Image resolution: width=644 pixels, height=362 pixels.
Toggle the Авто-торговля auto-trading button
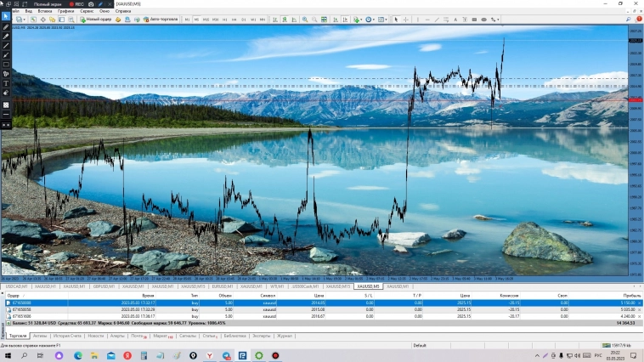click(x=160, y=19)
